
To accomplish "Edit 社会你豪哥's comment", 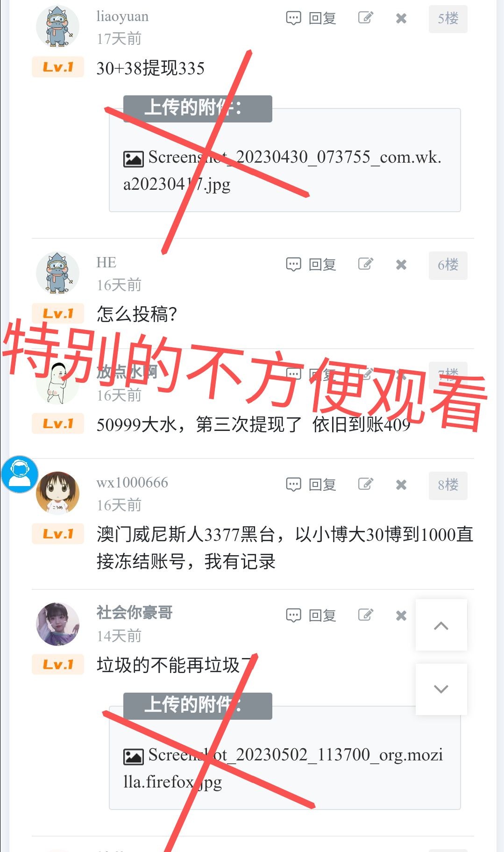I will pyautogui.click(x=366, y=615).
